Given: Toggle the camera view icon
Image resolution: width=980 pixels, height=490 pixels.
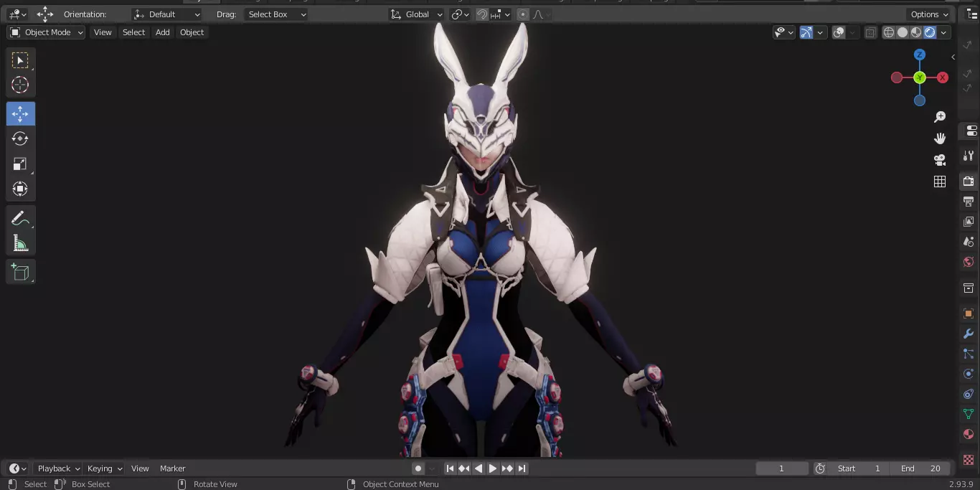Looking at the screenshot, I should point(940,159).
